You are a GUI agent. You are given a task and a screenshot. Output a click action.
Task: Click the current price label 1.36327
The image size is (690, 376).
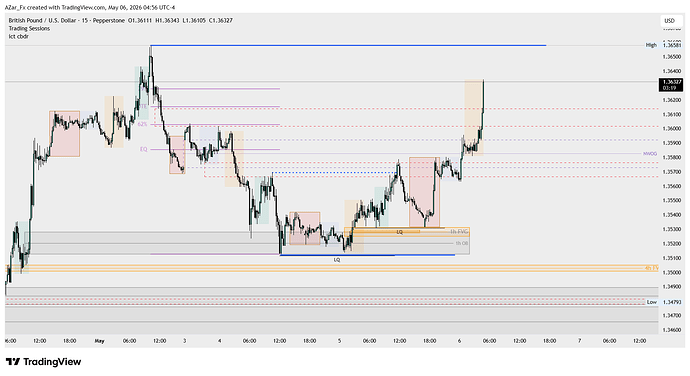click(671, 85)
